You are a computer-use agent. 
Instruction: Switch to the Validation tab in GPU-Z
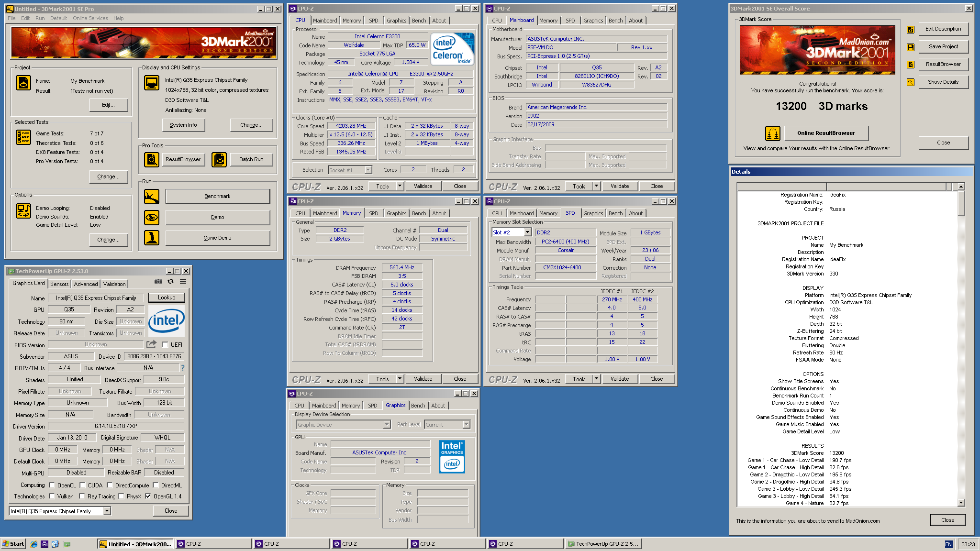point(114,284)
